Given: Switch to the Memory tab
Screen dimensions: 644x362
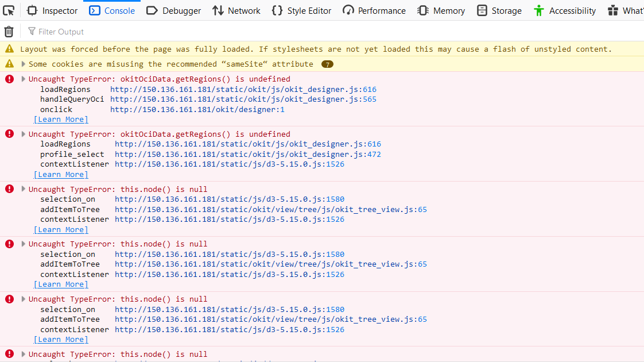Looking at the screenshot, I should (441, 11).
